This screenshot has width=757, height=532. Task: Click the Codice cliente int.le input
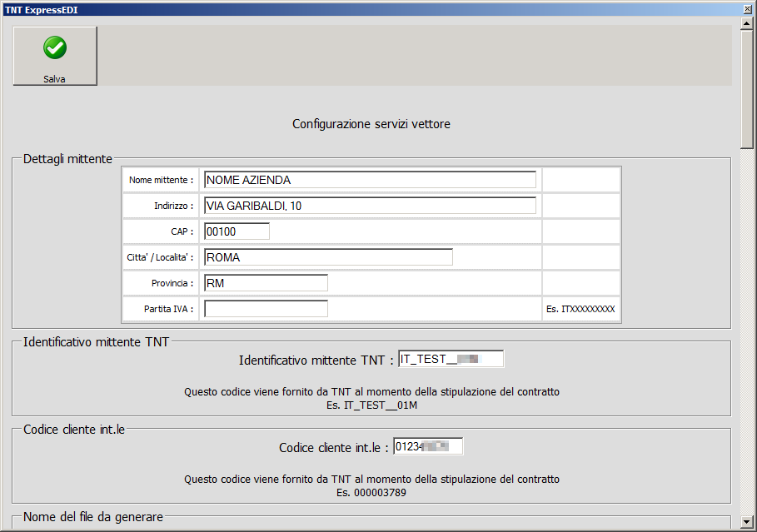click(428, 446)
